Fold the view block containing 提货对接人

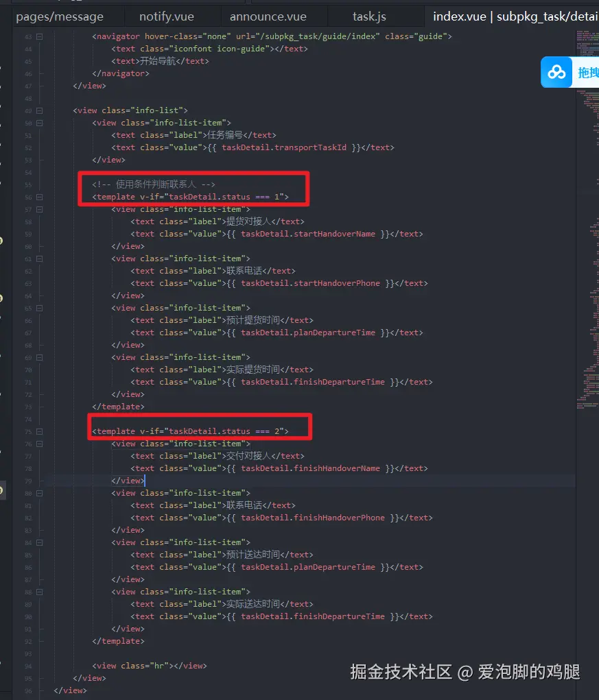click(x=39, y=209)
